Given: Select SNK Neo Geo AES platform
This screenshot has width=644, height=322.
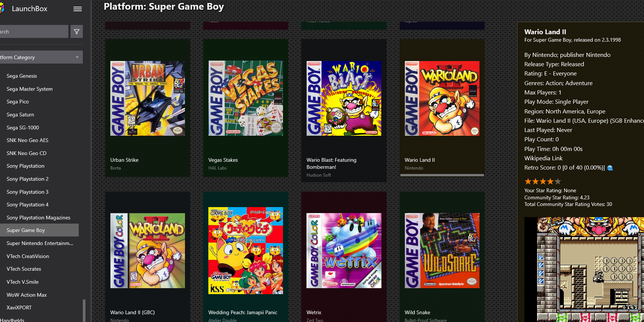Looking at the screenshot, I should click(27, 140).
